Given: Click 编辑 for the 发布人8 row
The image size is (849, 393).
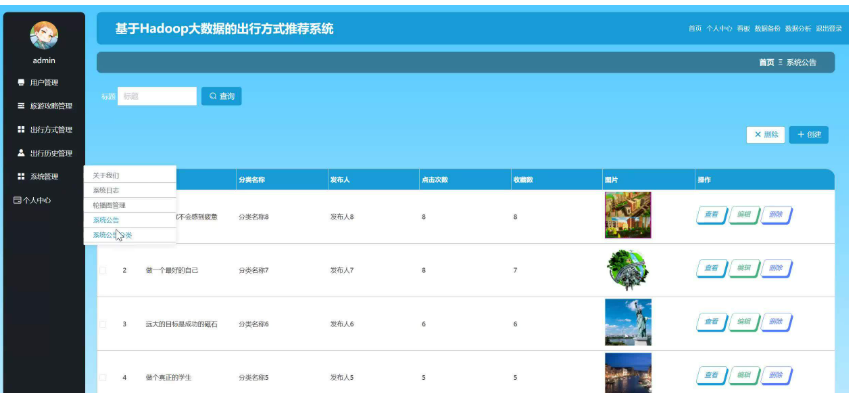Looking at the screenshot, I should [744, 215].
